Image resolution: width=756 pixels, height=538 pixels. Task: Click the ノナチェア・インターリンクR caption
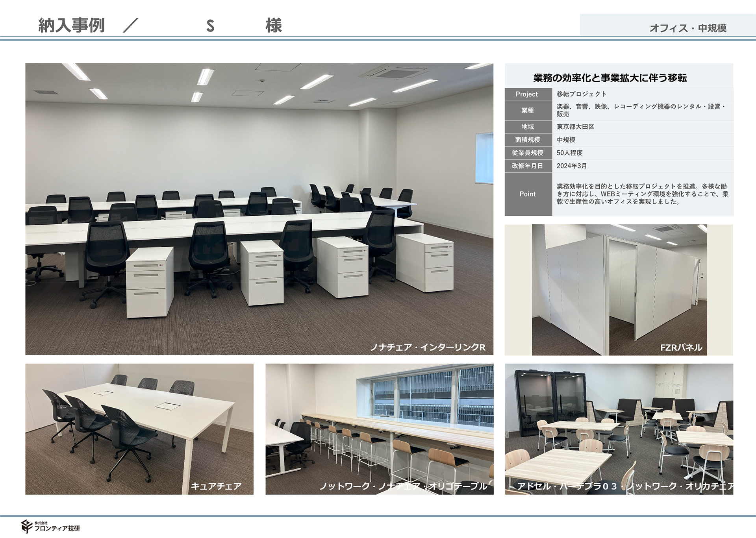click(x=428, y=347)
